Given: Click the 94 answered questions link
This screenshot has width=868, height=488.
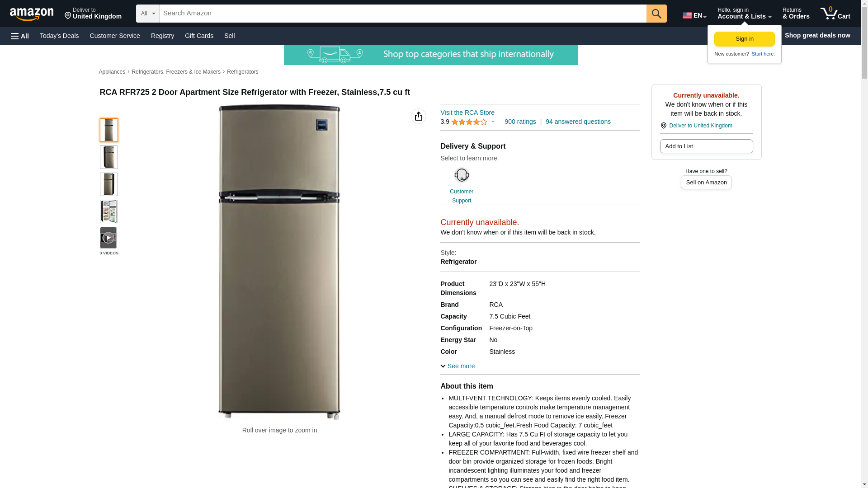Looking at the screenshot, I should (578, 122).
